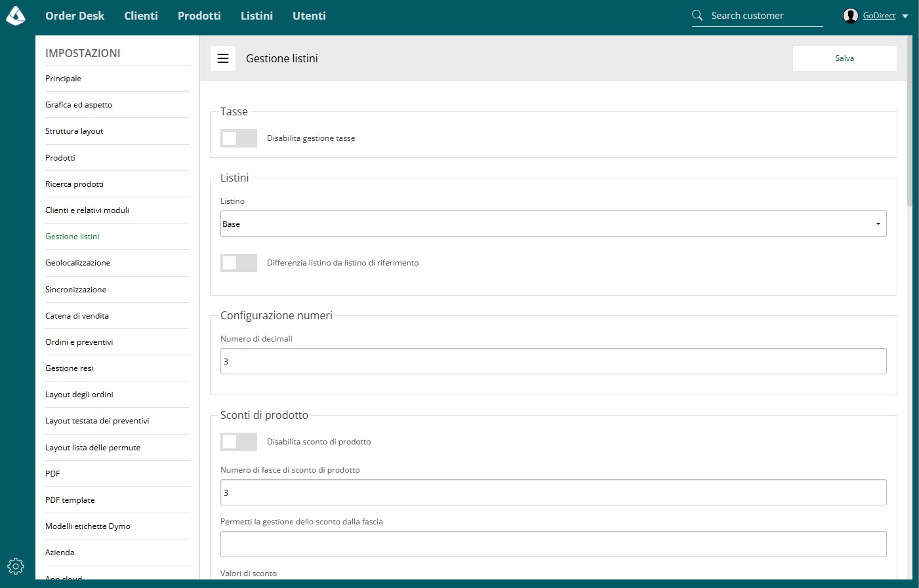The image size is (919, 588).
Task: Open the Prodotti top menu
Action: point(199,16)
